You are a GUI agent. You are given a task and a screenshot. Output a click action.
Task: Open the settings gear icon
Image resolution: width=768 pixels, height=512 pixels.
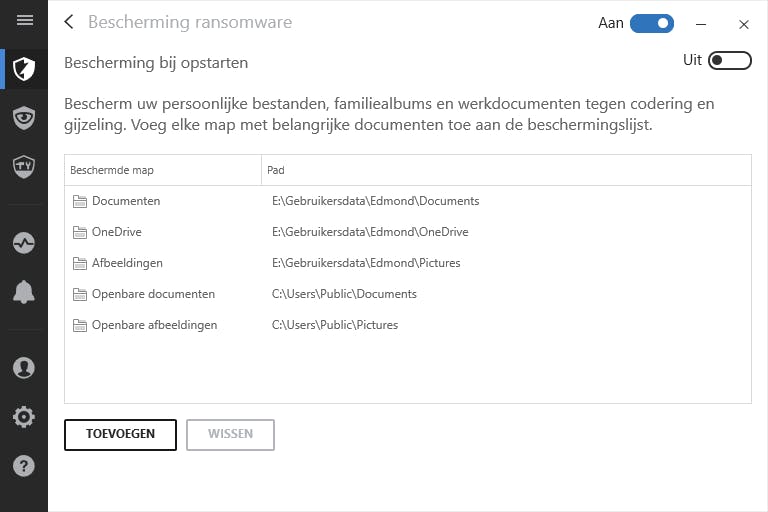click(x=24, y=417)
